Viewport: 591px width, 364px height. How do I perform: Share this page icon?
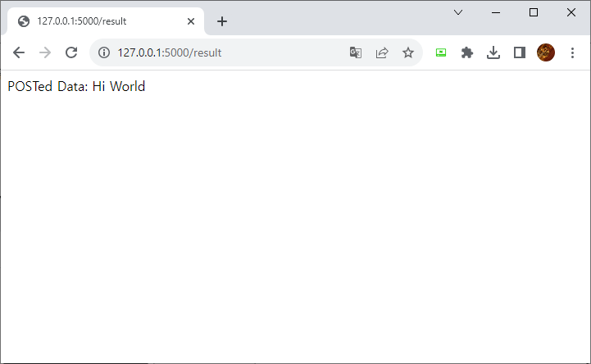tap(382, 52)
